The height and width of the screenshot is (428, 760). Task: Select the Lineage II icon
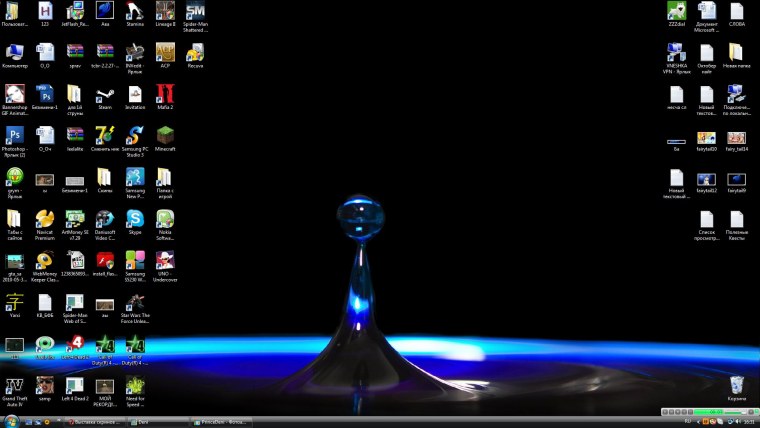[165, 11]
